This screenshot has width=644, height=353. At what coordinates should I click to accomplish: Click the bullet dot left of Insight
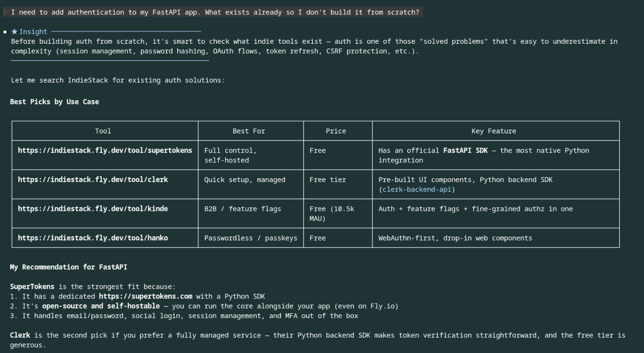pos(5,32)
